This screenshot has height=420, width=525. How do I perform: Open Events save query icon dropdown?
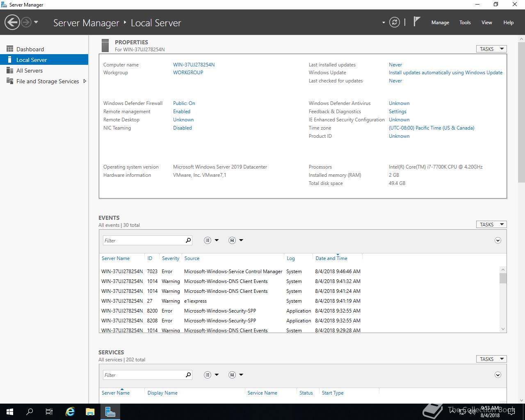[x=236, y=240]
